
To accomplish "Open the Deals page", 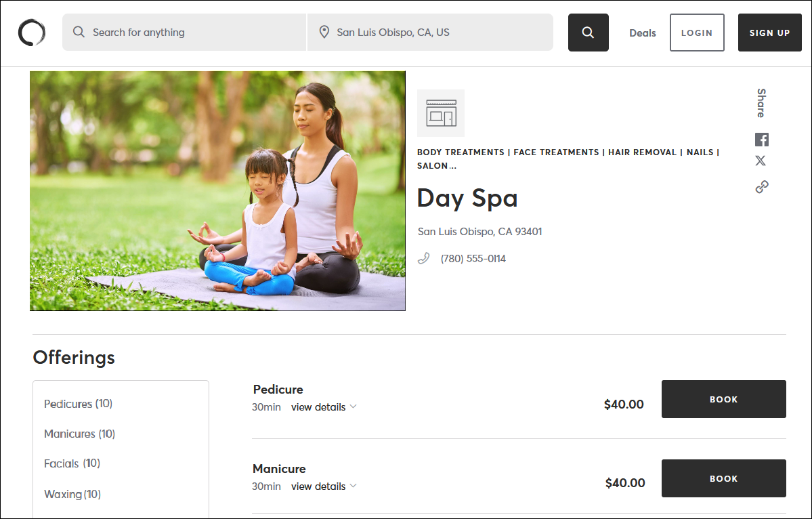I will click(641, 33).
